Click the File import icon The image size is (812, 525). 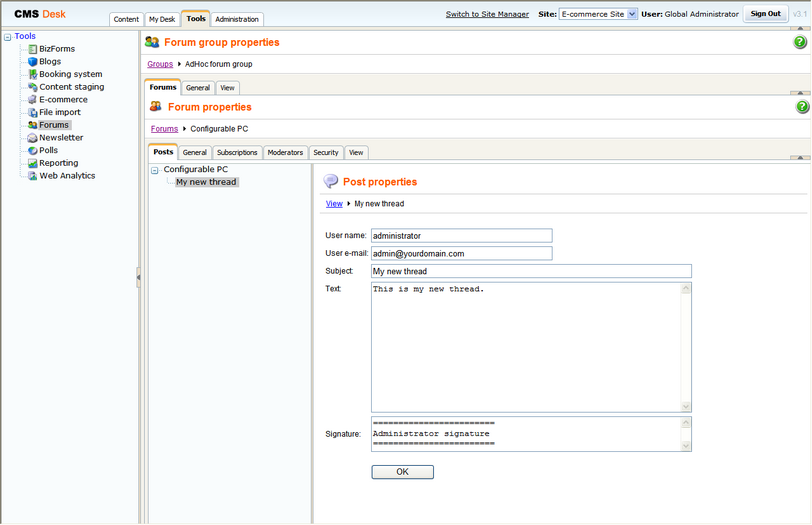(x=33, y=112)
